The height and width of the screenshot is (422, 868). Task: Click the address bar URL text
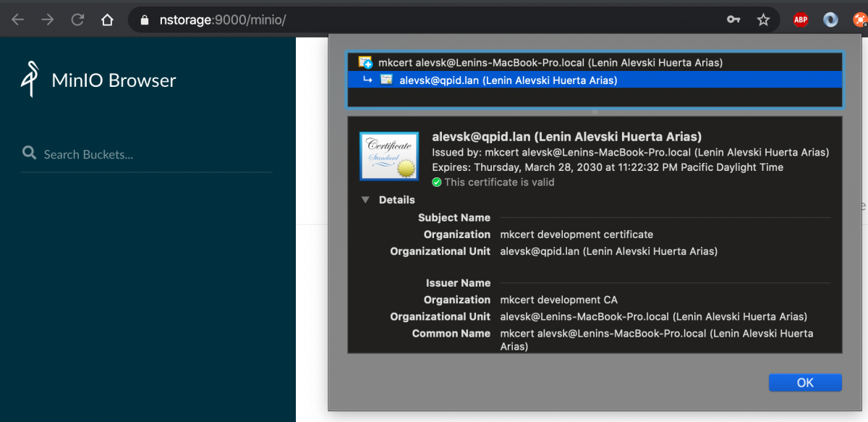pos(223,20)
